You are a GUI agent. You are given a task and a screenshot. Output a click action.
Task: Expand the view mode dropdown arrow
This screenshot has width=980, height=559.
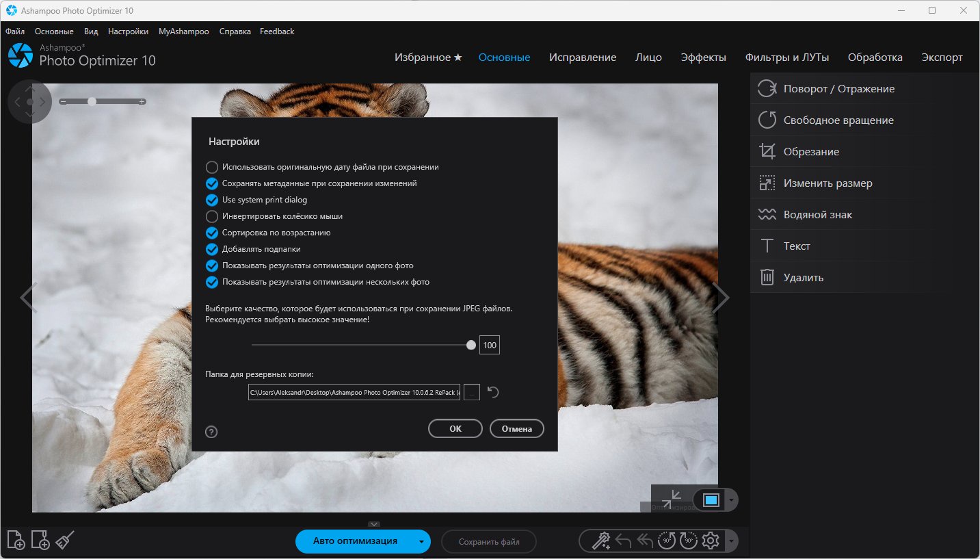click(x=732, y=500)
